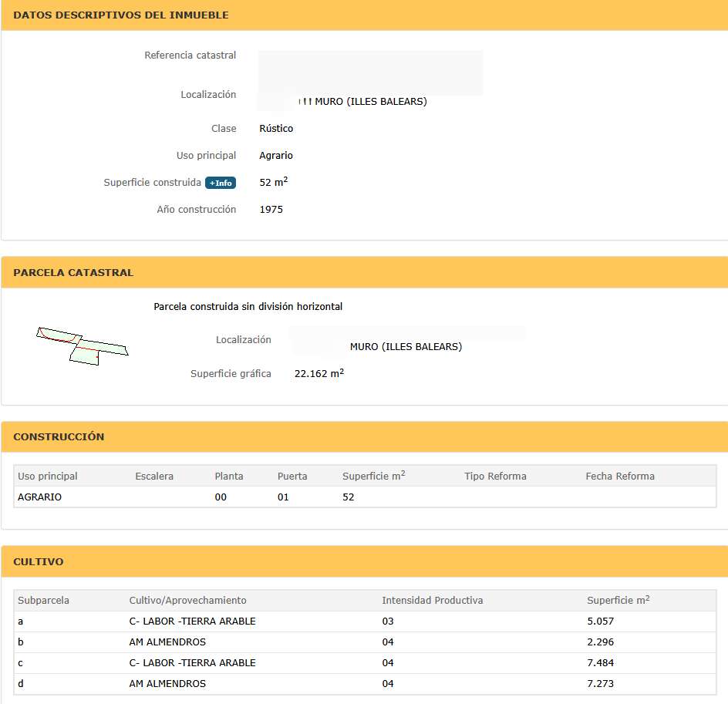
Task: Click the Intensidad Productiva column header
Action: click(x=432, y=600)
